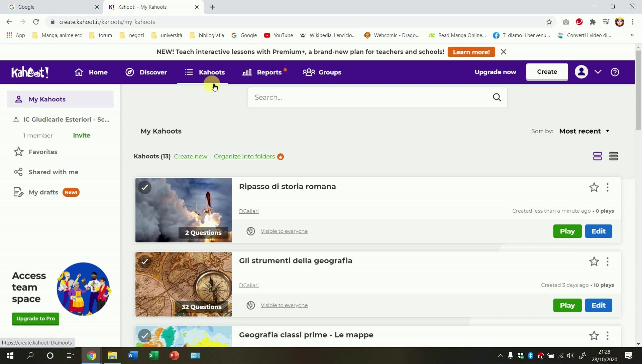Favorite Gli strumenti della geografia star
Screen dimensions: 642x364
point(594,261)
